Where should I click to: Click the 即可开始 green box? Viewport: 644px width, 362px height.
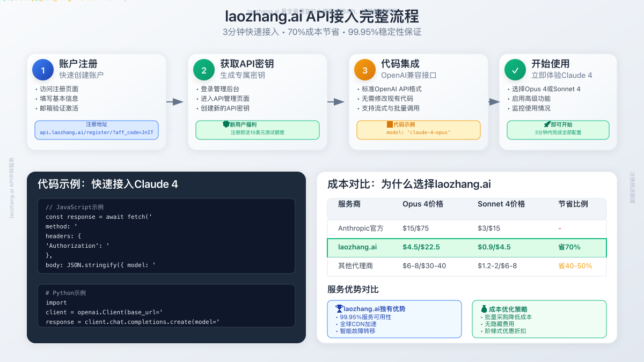(558, 130)
